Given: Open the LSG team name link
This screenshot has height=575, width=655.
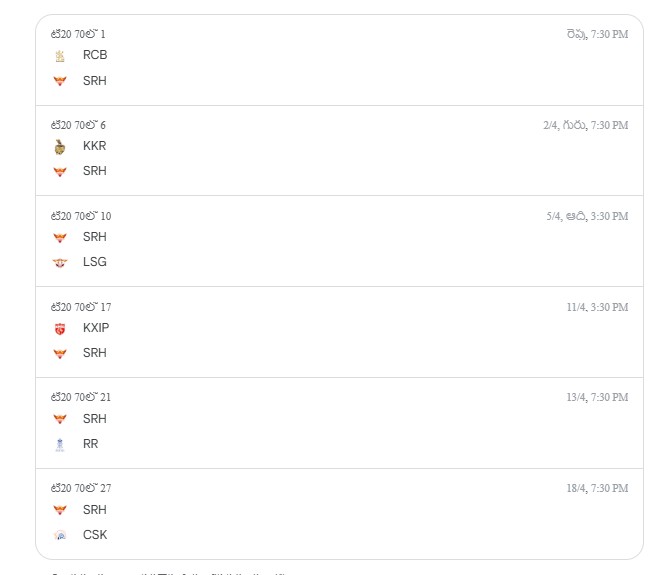Looking at the screenshot, I should click(95, 262).
